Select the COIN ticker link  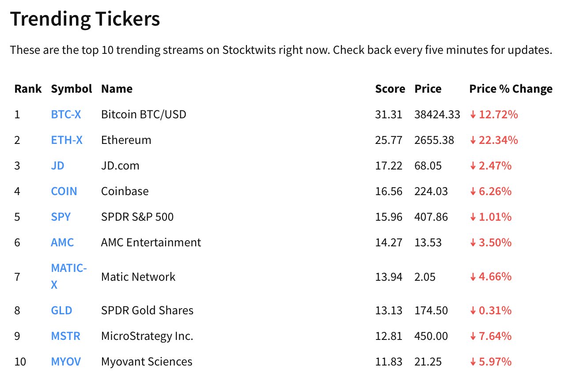point(64,192)
